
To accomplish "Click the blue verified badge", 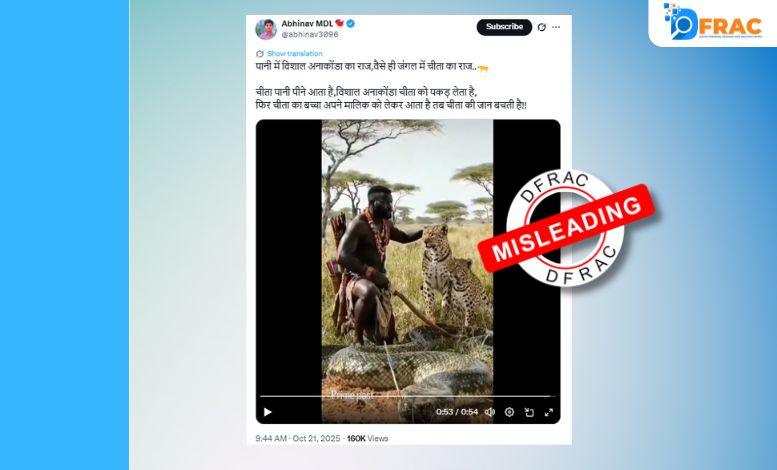I will coord(351,23).
